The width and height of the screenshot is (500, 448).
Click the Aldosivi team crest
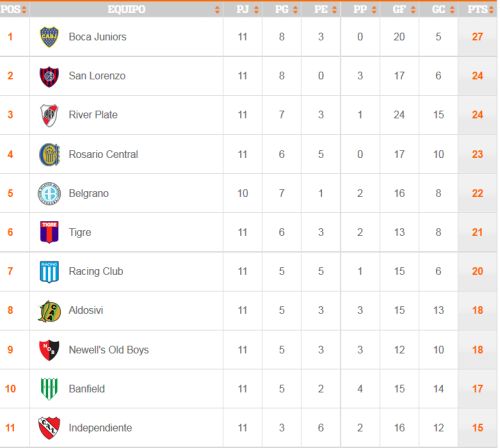click(49, 311)
